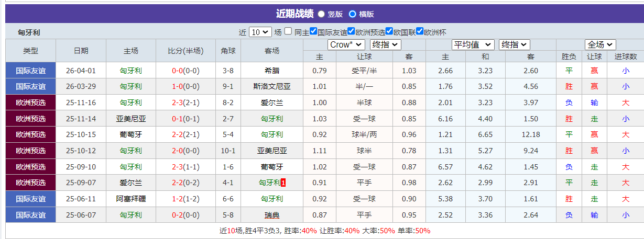Click away team 瑞典

pos(272,215)
